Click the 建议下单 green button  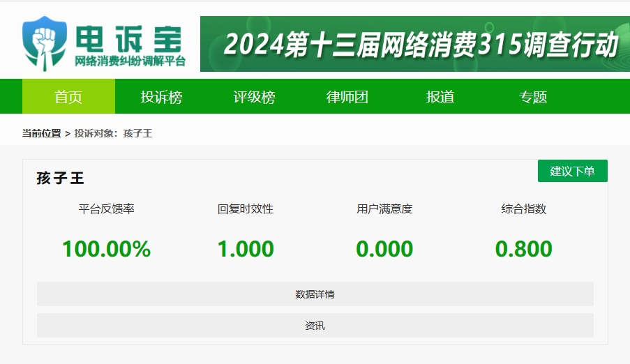coord(573,171)
